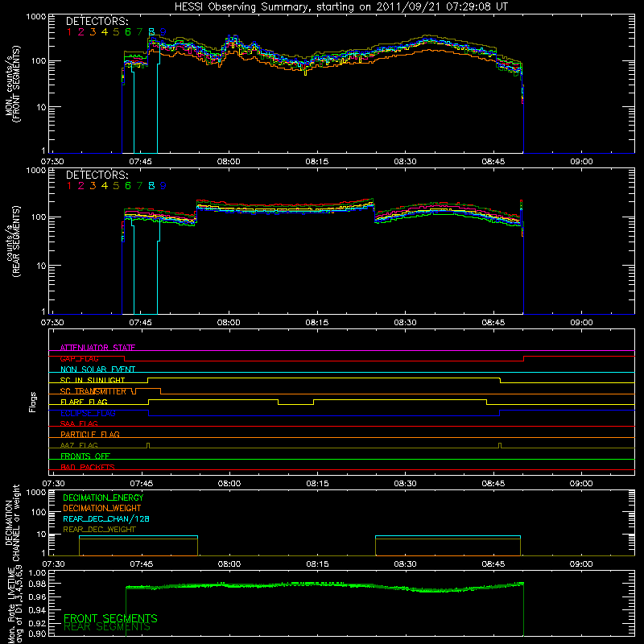Select green detector 6 in front segments legend

(128, 32)
